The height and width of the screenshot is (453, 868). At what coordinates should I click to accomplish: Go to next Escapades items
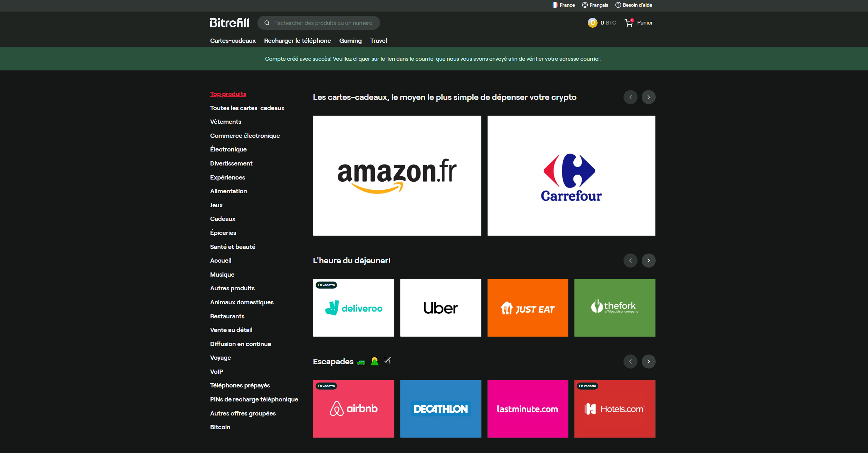coord(649,361)
